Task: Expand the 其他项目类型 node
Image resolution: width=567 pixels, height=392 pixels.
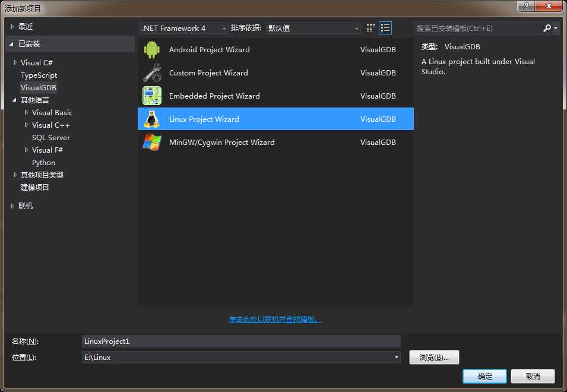Action: click(15, 175)
